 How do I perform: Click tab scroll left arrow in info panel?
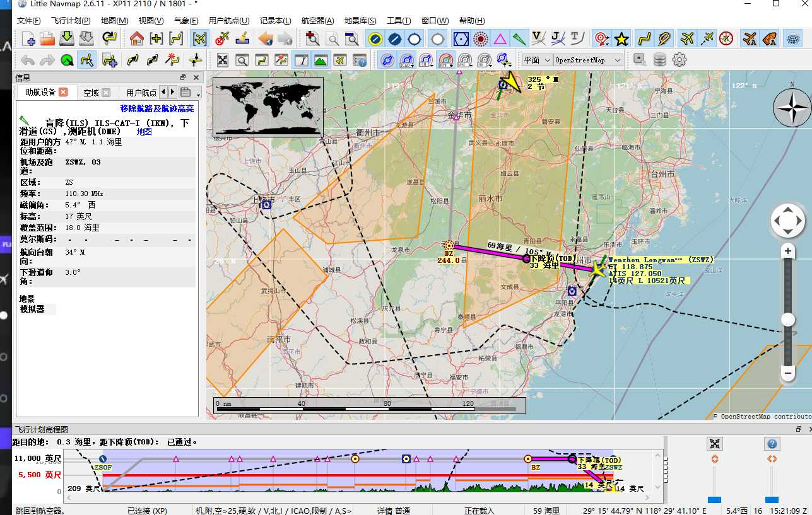click(x=163, y=92)
